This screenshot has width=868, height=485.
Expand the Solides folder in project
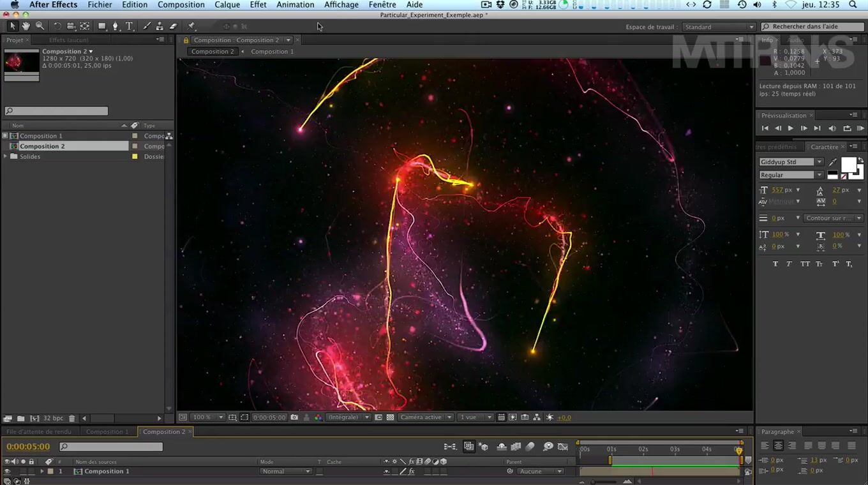click(x=6, y=156)
